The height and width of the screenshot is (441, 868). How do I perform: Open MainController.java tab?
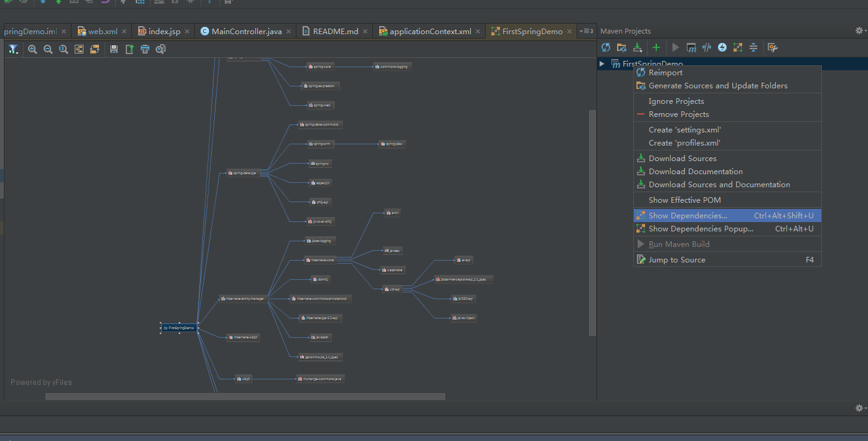(x=246, y=31)
